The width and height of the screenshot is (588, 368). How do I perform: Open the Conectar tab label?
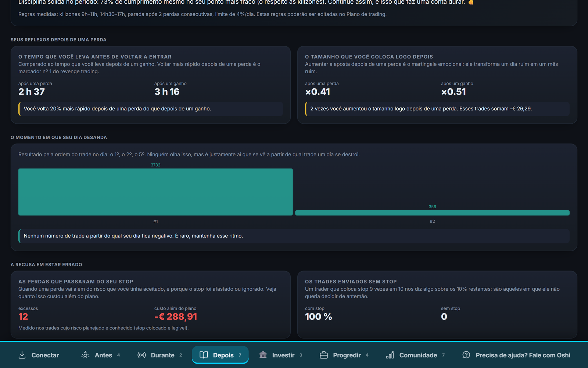click(45, 355)
